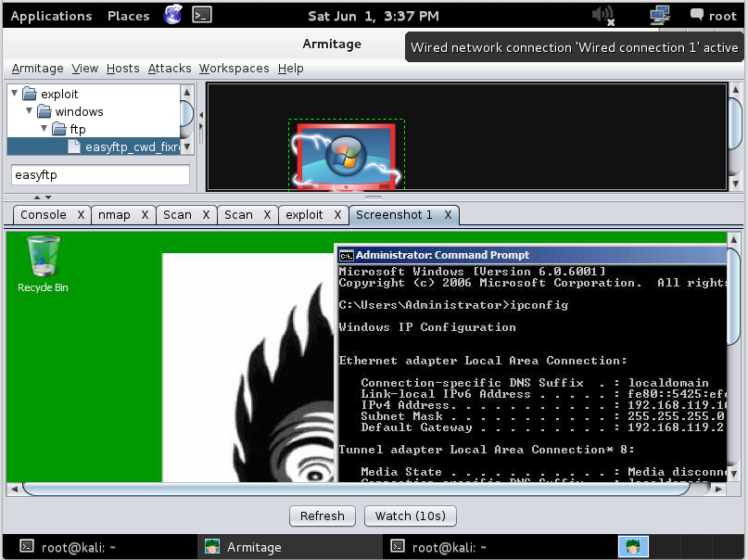
Task: Click the module tree scrollbar down arrow
Action: [186, 146]
